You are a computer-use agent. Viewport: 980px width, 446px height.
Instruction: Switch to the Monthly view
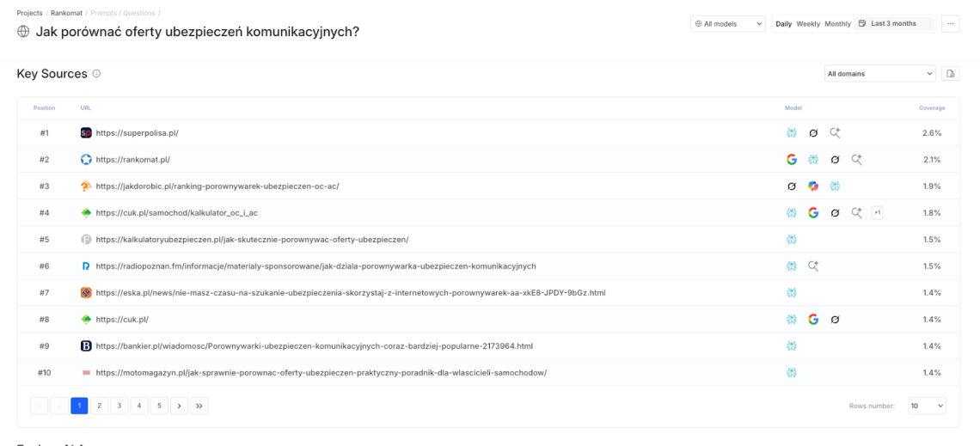click(x=837, y=24)
